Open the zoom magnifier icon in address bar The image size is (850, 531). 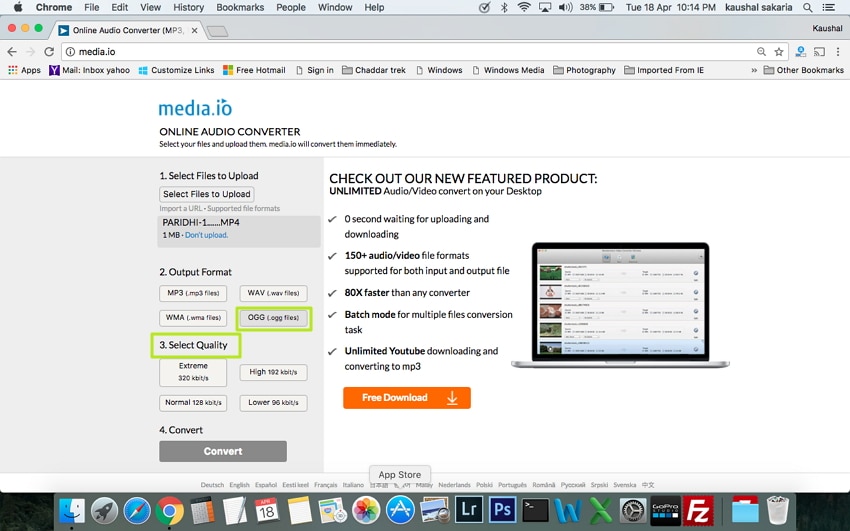pos(761,51)
